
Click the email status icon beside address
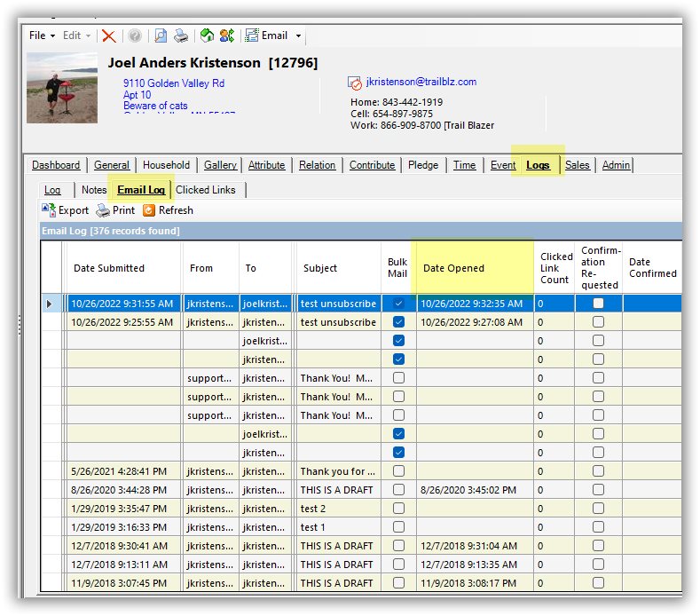tap(356, 83)
